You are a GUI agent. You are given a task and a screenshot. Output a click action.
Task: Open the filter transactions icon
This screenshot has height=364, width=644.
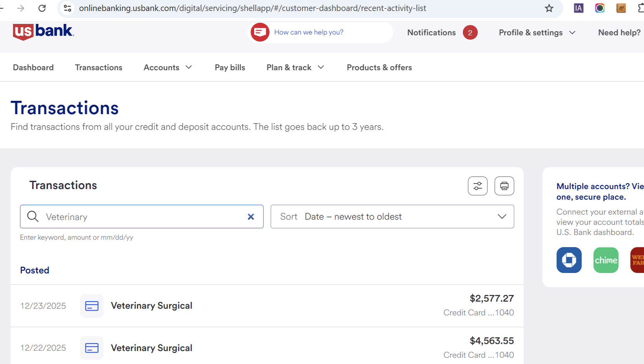tap(477, 186)
